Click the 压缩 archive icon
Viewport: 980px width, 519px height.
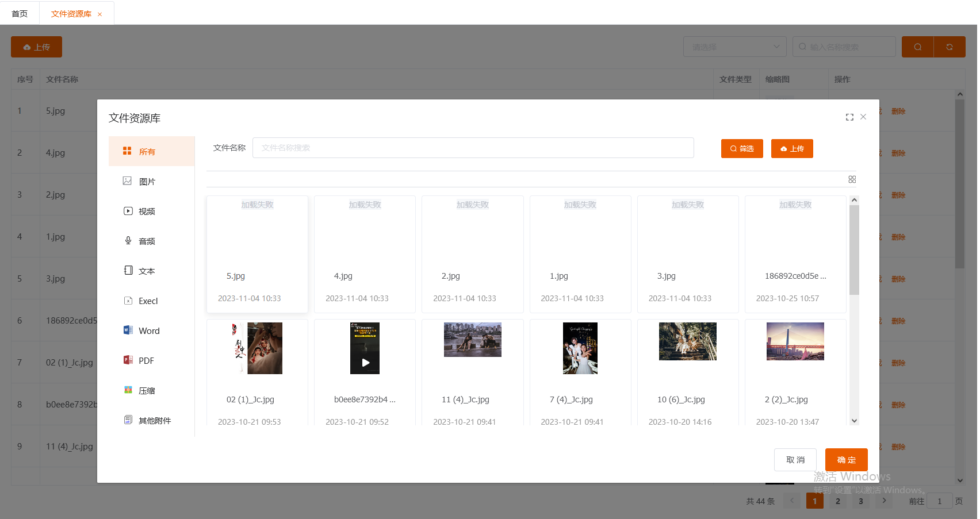pos(128,390)
